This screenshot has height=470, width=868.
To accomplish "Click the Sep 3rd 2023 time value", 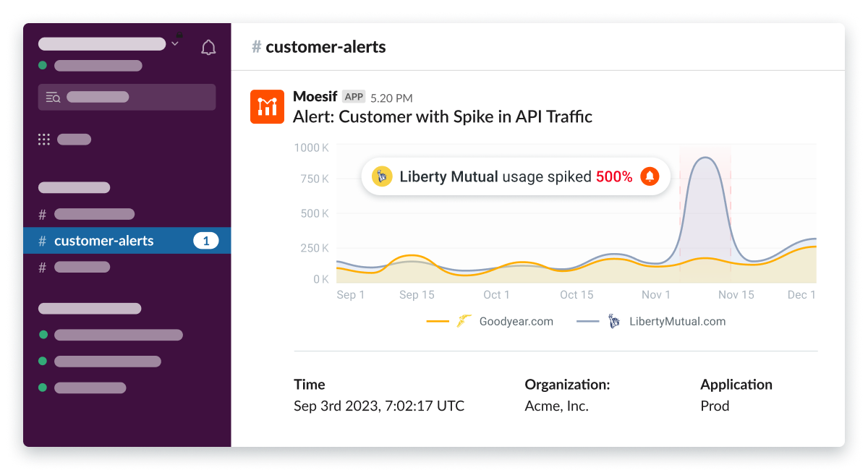I will coord(379,406).
